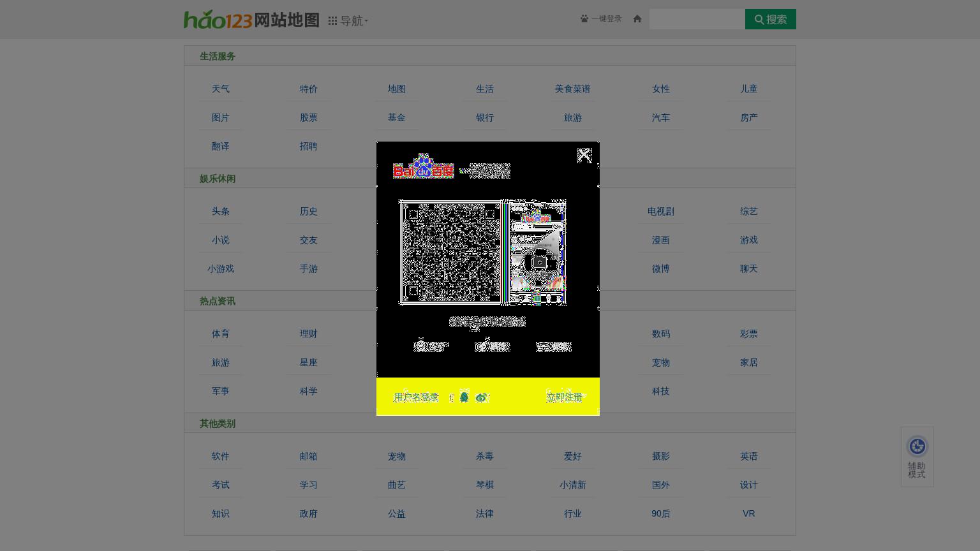Open the 地图 link
This screenshot has width=980, height=551.
point(397,89)
